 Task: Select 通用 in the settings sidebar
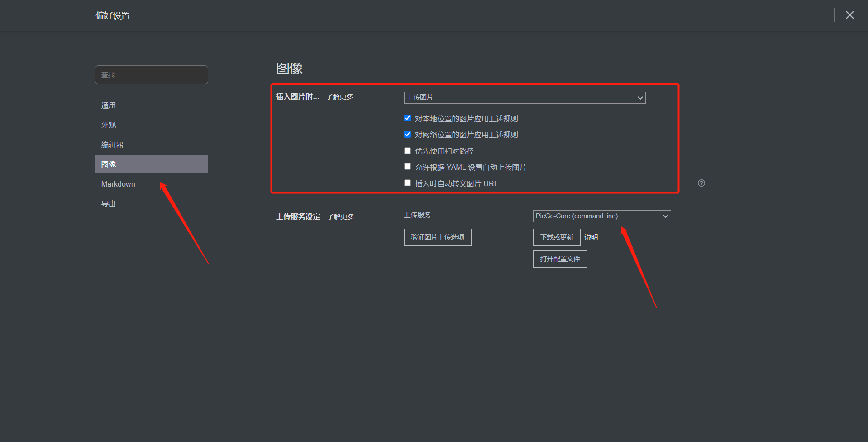[x=152, y=106]
